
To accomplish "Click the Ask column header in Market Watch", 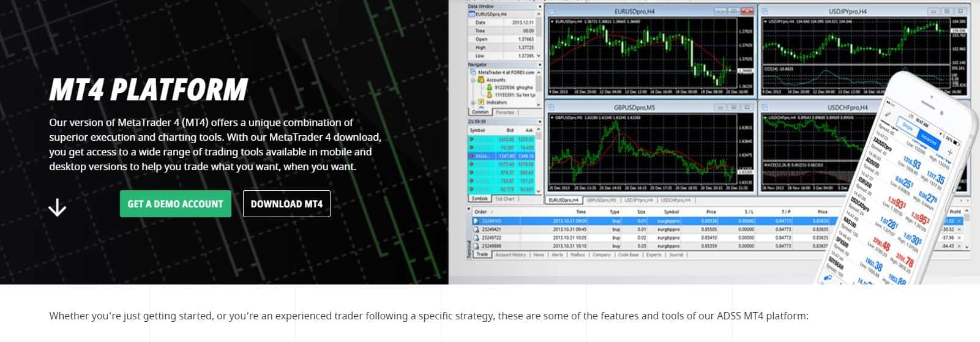I will tap(529, 130).
